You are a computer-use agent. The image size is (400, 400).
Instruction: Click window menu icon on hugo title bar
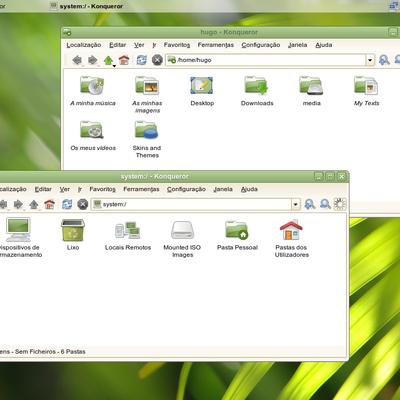67,32
